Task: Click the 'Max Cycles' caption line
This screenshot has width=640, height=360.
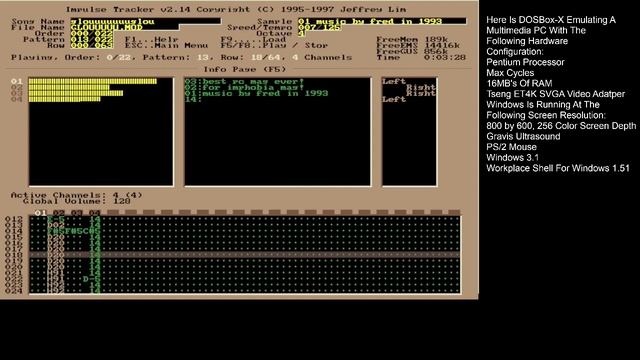Action: point(510,73)
